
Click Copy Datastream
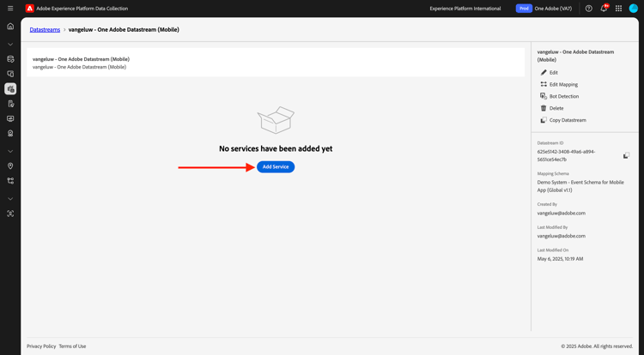(x=563, y=120)
